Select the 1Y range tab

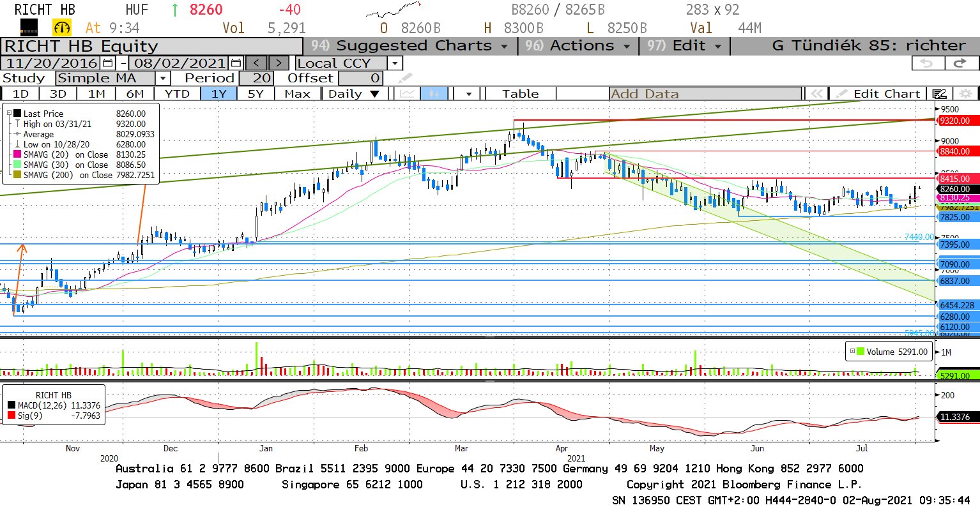pyautogui.click(x=218, y=94)
